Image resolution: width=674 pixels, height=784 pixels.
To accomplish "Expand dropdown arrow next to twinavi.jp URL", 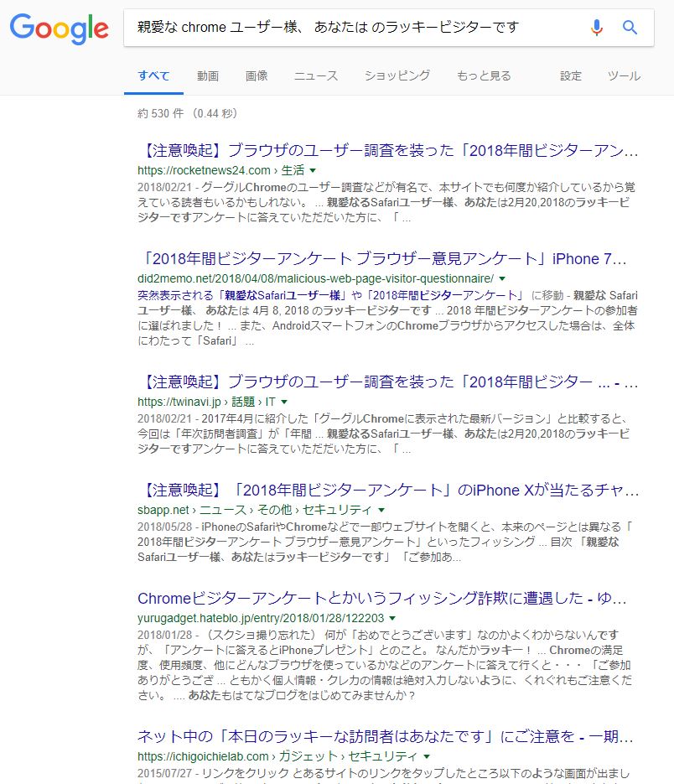I will coord(284,402).
